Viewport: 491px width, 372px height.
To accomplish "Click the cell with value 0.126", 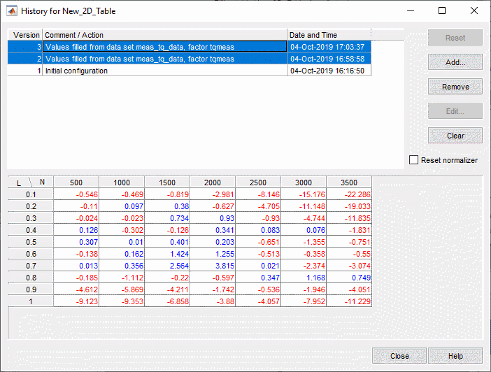I will pos(76,230).
